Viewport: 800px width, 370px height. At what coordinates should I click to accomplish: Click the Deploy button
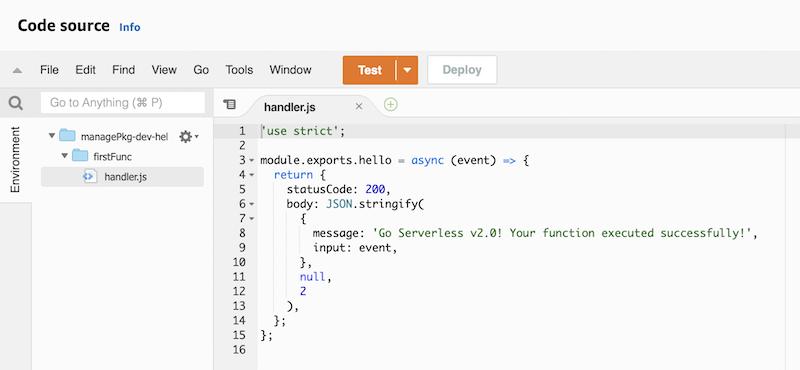[462, 70]
